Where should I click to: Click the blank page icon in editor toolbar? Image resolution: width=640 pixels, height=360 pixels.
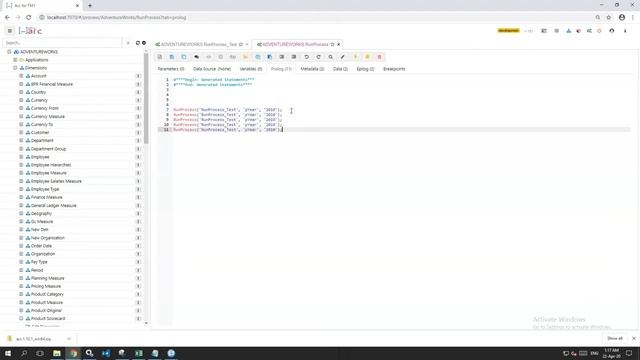(x=160, y=57)
